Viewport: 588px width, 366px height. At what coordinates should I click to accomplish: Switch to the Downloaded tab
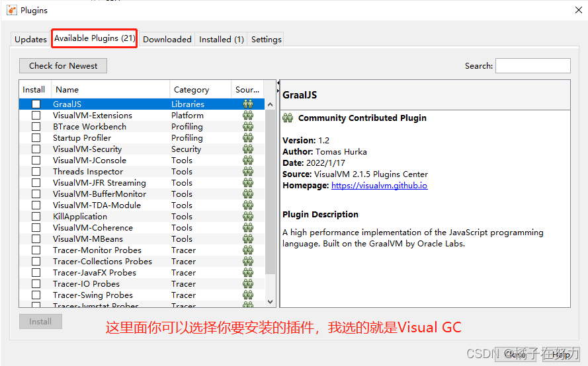(167, 40)
